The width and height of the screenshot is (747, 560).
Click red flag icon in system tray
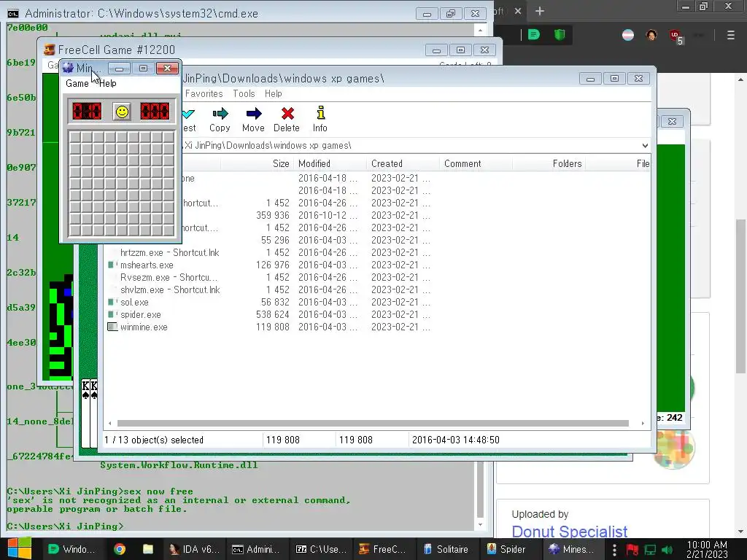pyautogui.click(x=632, y=550)
